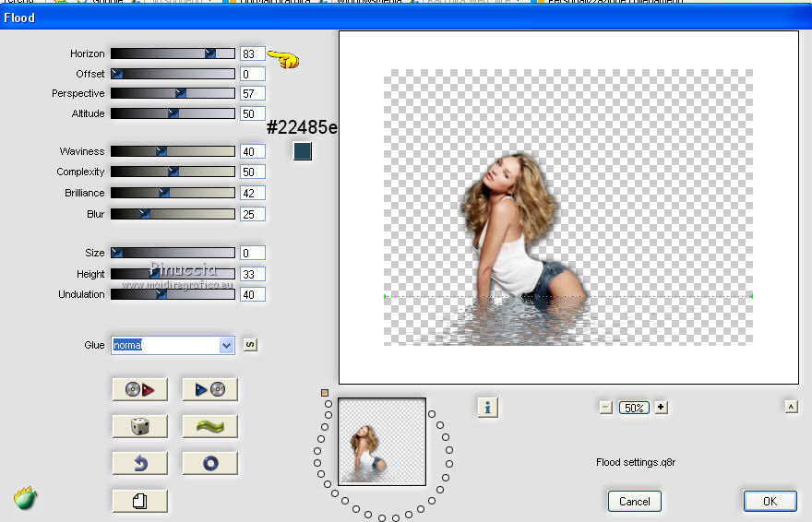Click the green horizon line right handle

751,296
